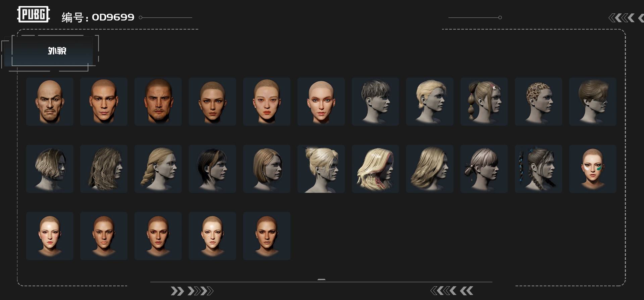Click the left-pointing chevrons at bottom right
The width and height of the screenshot is (644, 300).
point(452,291)
